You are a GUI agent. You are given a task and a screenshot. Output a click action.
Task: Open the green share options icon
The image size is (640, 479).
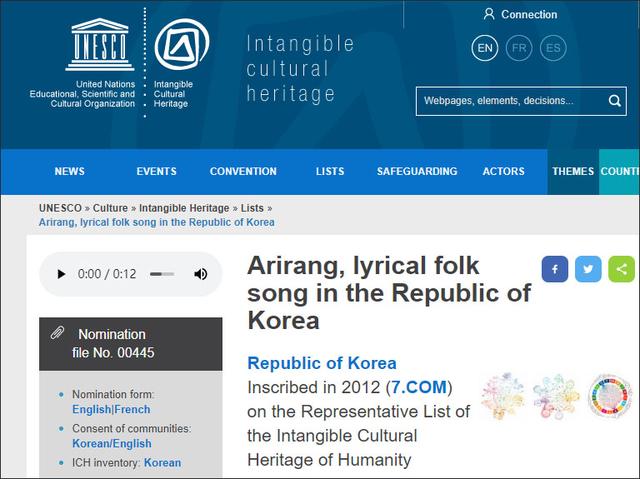(622, 269)
